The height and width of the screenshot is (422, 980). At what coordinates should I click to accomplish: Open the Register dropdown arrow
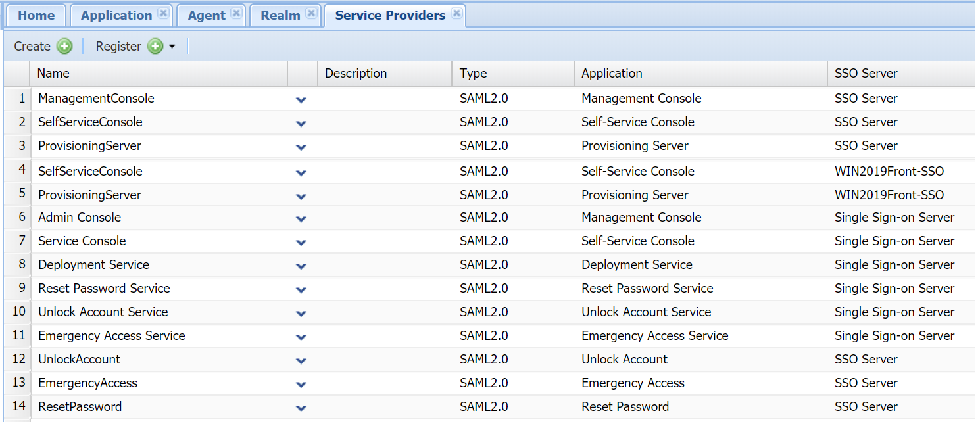coord(172,47)
